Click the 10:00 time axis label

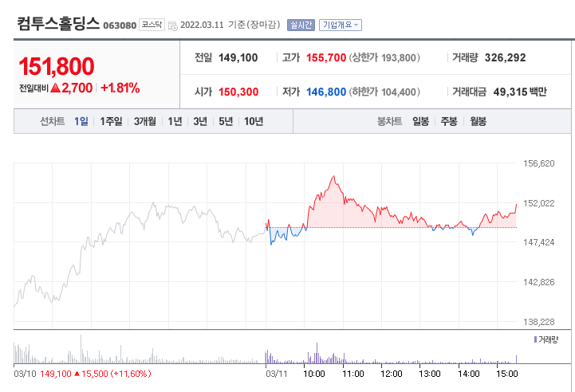click(x=314, y=374)
